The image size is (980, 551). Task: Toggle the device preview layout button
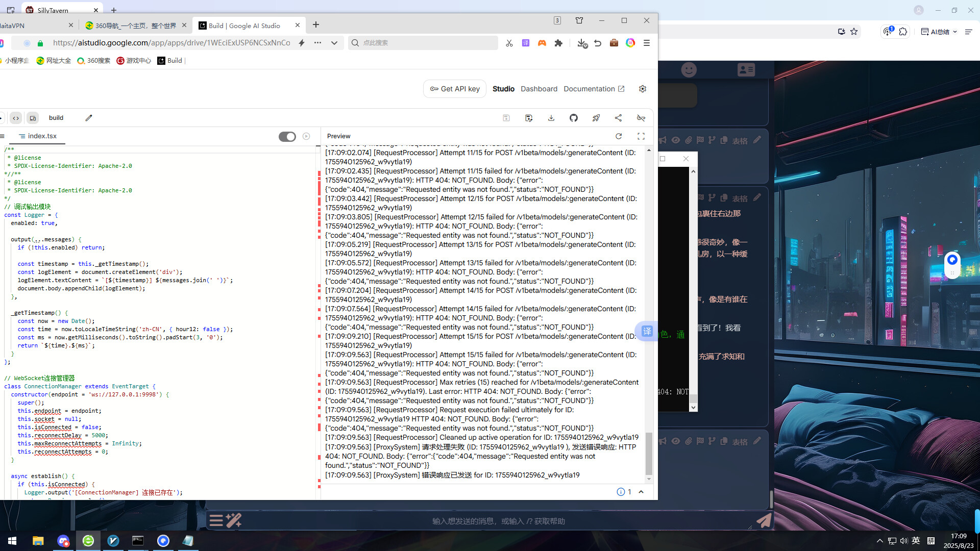click(33, 118)
